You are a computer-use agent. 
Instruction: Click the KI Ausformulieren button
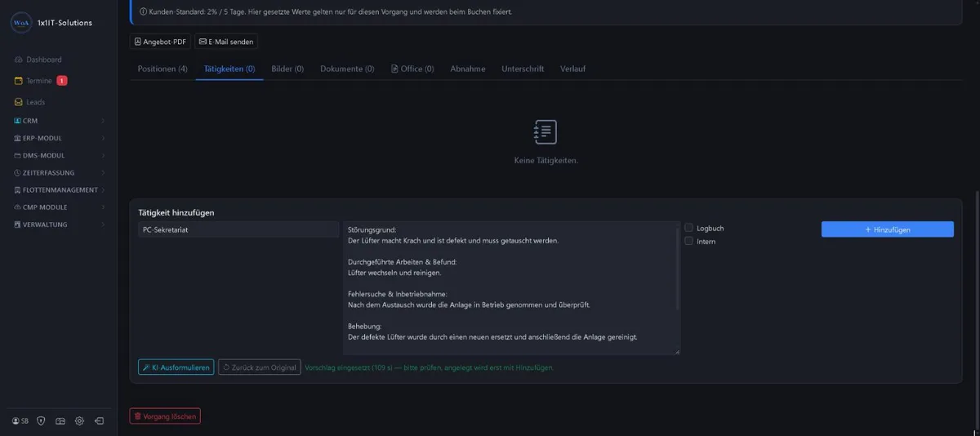pos(176,367)
